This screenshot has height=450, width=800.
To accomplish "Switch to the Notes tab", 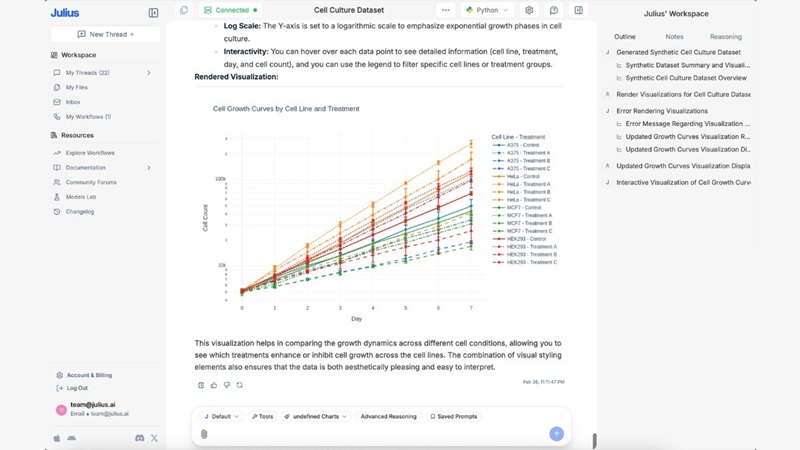I will click(x=674, y=37).
